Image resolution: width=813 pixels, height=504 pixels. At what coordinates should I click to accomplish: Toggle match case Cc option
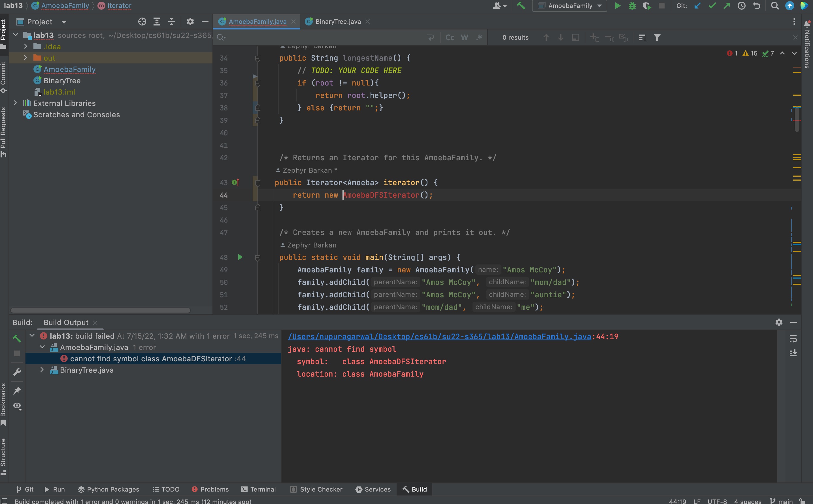pos(450,37)
